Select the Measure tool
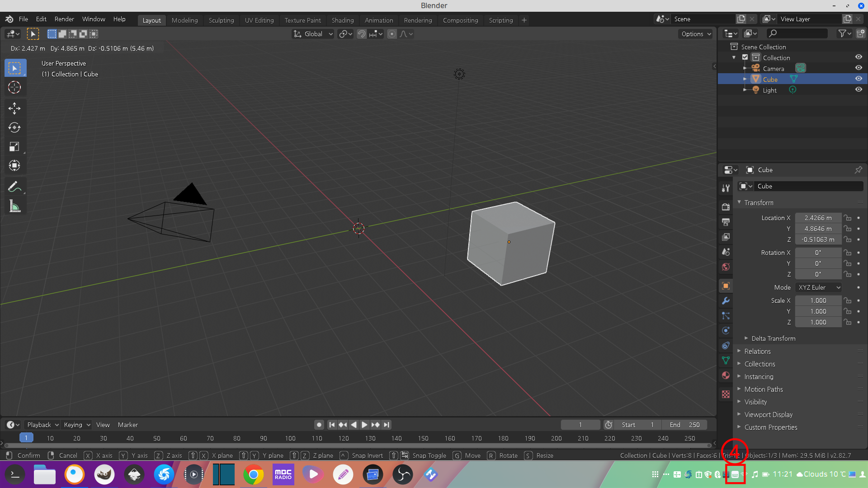Screen dimensions: 868x488 (x=14, y=206)
